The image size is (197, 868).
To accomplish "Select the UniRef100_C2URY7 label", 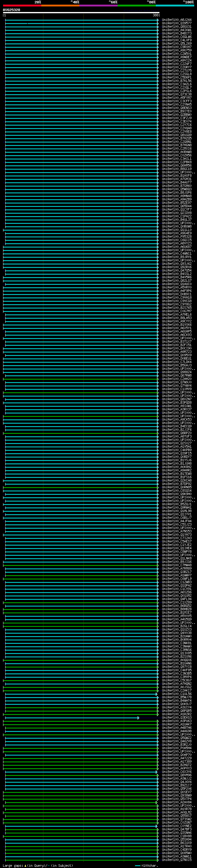I will point(176,67).
